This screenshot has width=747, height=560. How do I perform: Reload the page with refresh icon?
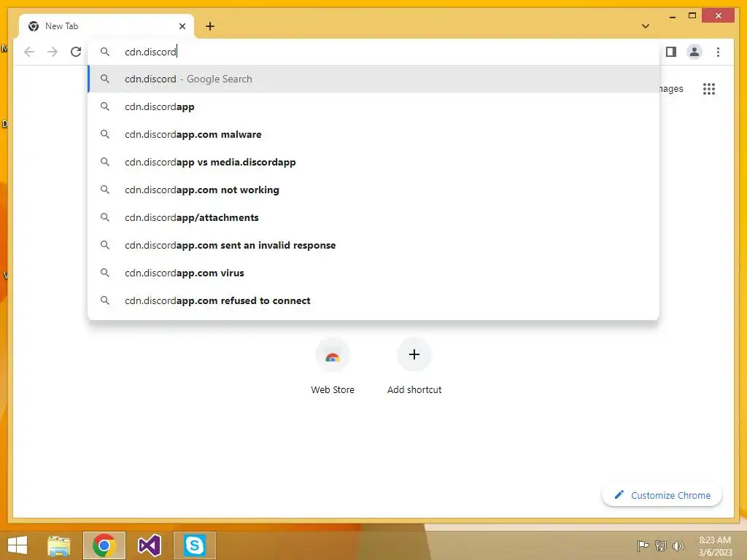pos(76,52)
